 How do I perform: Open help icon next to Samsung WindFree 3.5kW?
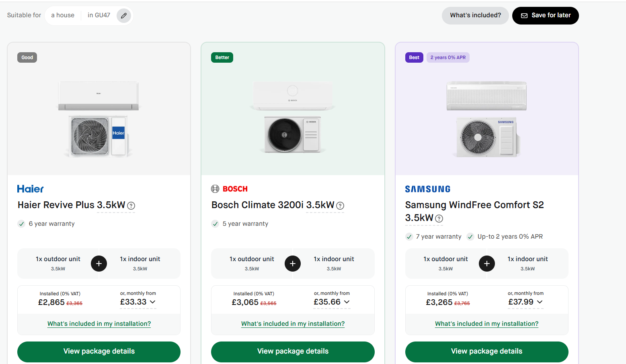(x=439, y=219)
